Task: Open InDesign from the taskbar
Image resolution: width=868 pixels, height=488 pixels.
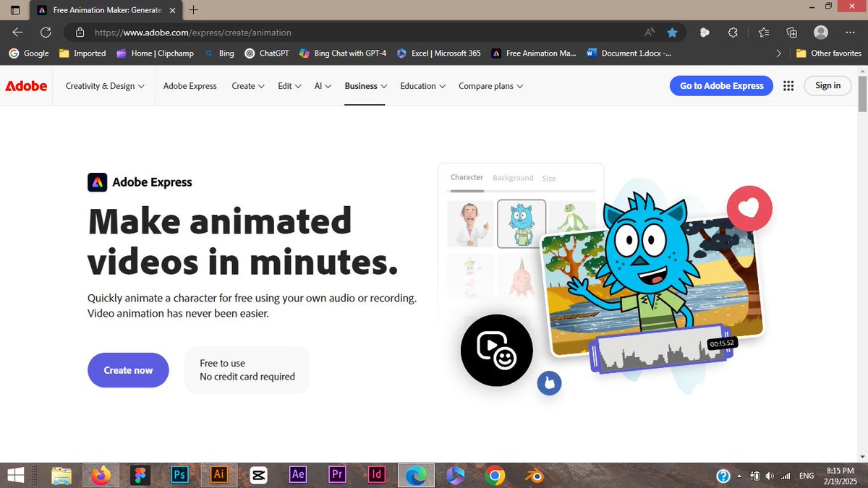Action: [376, 475]
